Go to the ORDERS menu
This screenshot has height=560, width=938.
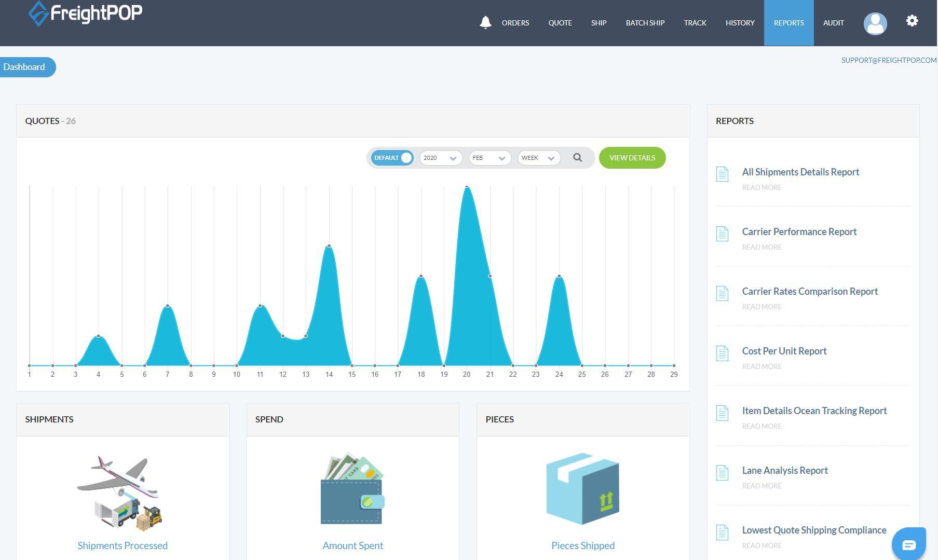(515, 23)
